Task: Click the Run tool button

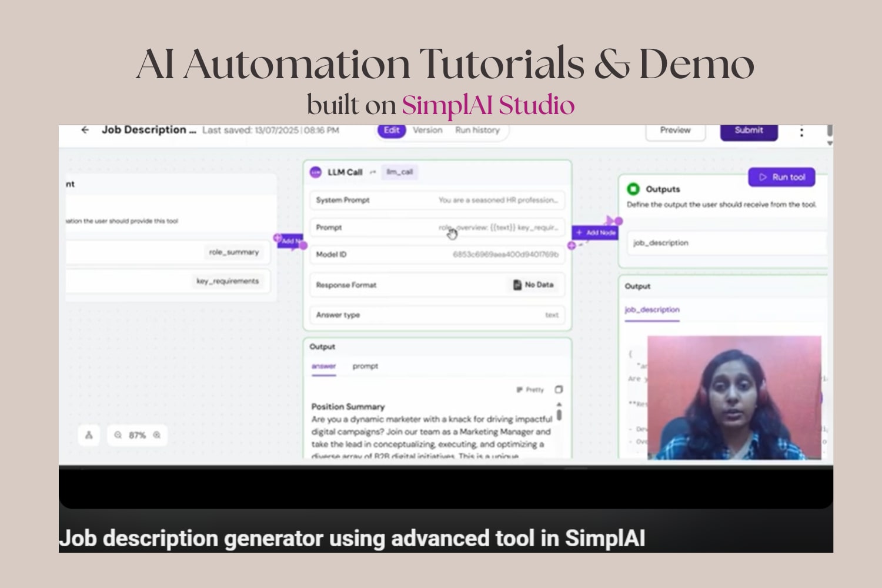Action: point(781,177)
